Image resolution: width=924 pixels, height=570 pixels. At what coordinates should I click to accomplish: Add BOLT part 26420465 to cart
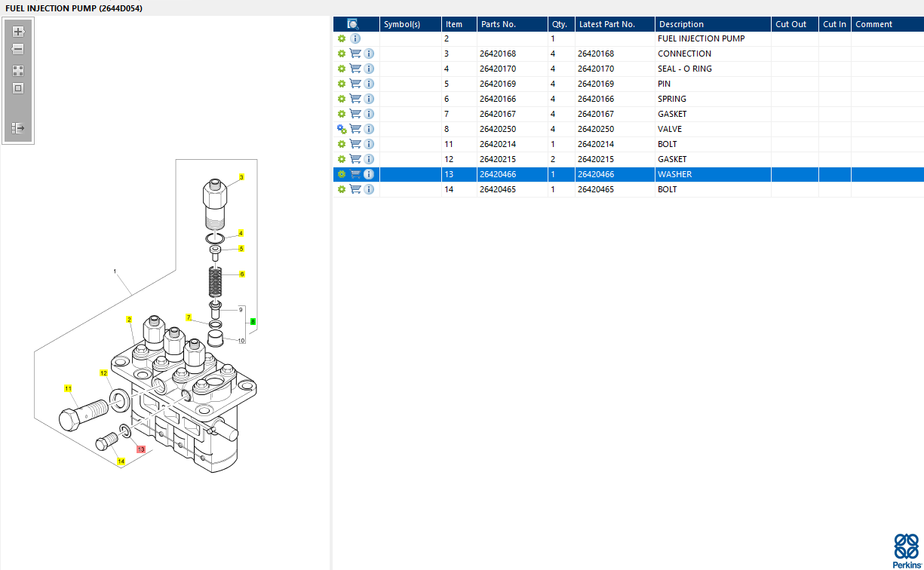click(x=355, y=189)
